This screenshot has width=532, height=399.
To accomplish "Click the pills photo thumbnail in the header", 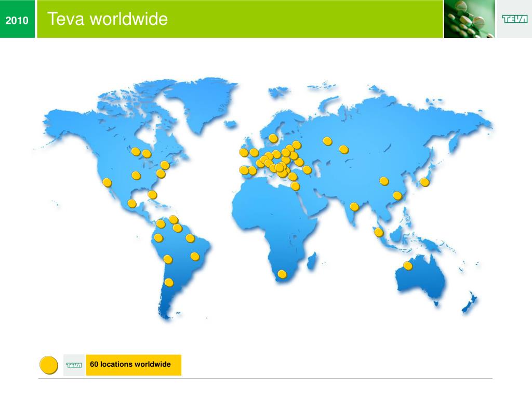I will [x=470, y=19].
